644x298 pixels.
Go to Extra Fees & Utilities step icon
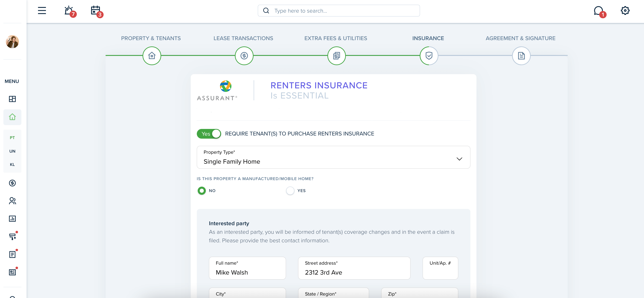pyautogui.click(x=336, y=55)
